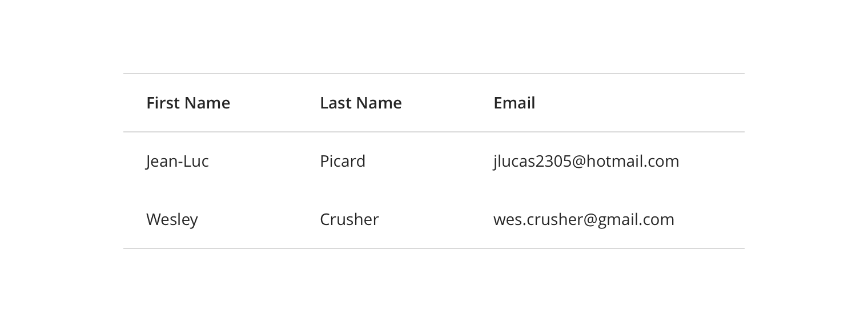Click the wes.crusher@gmail.com email address
The width and height of the screenshot is (868, 322).
[x=584, y=219]
